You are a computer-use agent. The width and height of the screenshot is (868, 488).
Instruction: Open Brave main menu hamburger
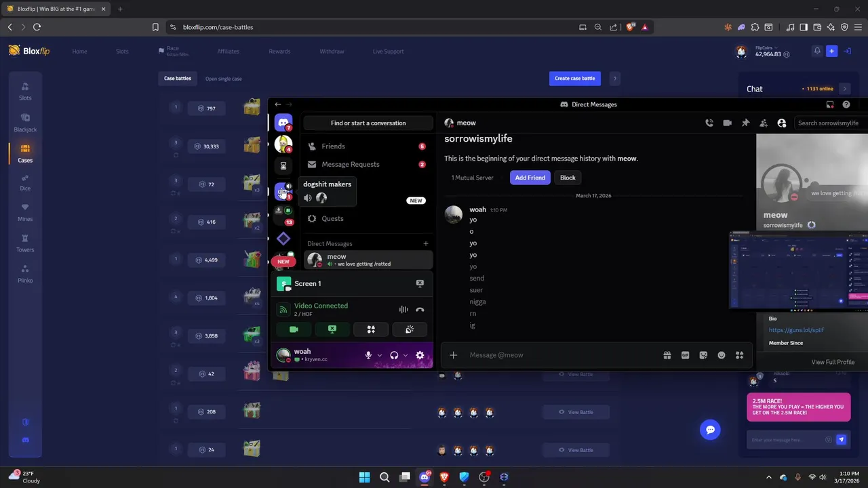pyautogui.click(x=858, y=27)
